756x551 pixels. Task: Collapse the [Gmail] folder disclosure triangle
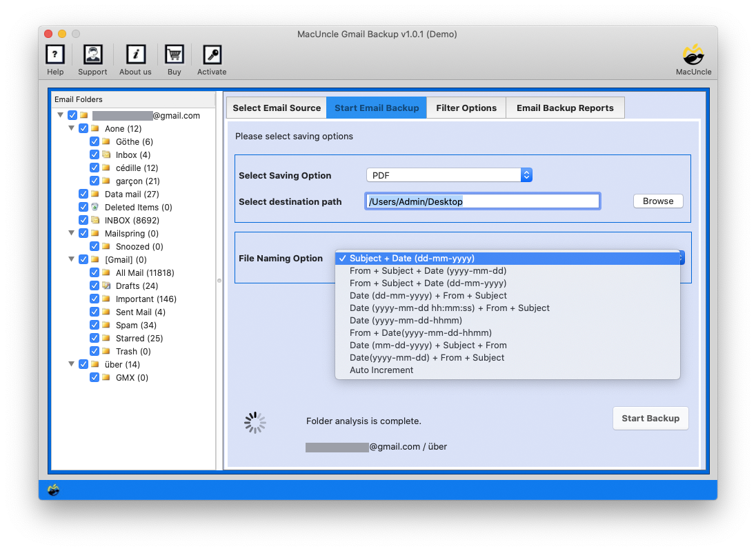72,259
